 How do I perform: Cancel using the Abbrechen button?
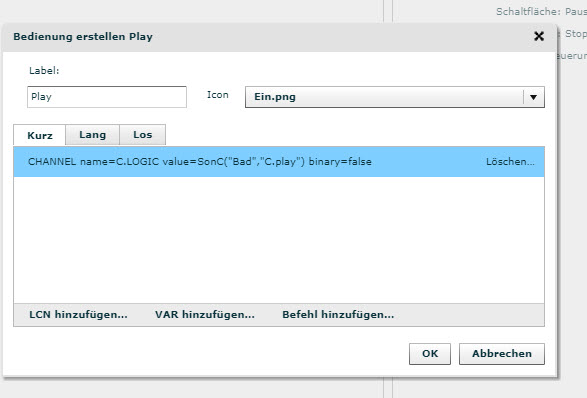(502, 354)
